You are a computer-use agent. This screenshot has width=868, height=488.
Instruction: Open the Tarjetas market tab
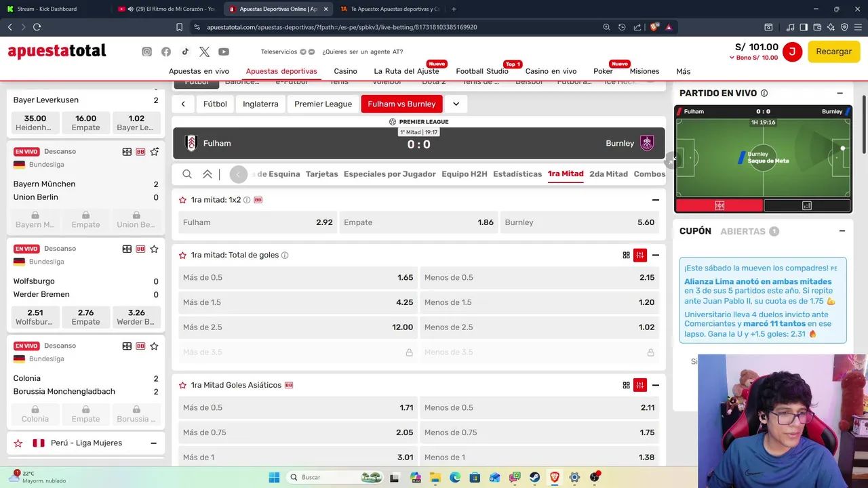(322, 174)
